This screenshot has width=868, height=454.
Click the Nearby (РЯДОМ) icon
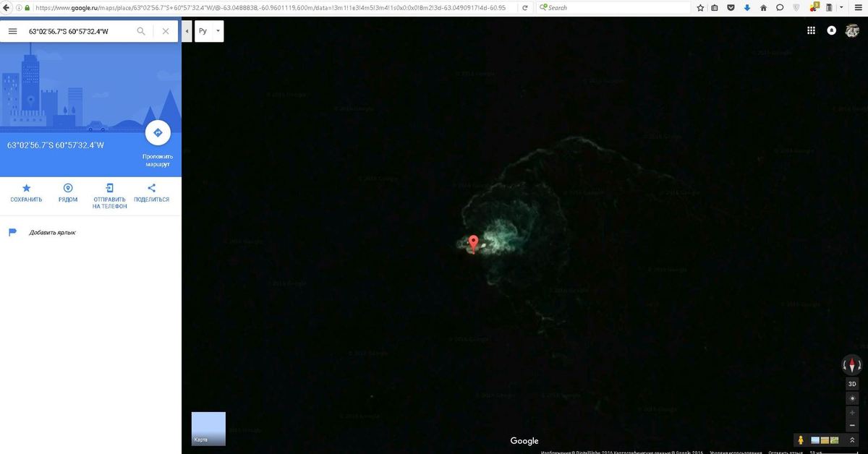(x=68, y=189)
